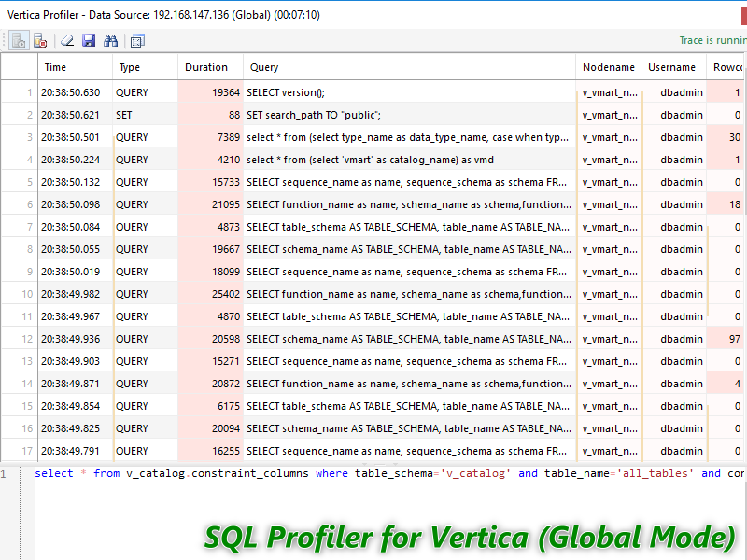Click duration value 6175

(x=211, y=406)
